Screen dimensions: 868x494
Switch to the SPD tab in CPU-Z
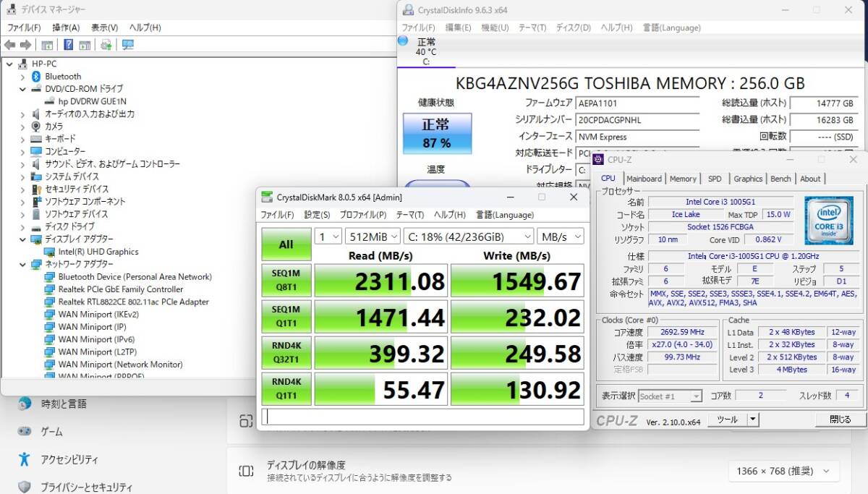715,179
